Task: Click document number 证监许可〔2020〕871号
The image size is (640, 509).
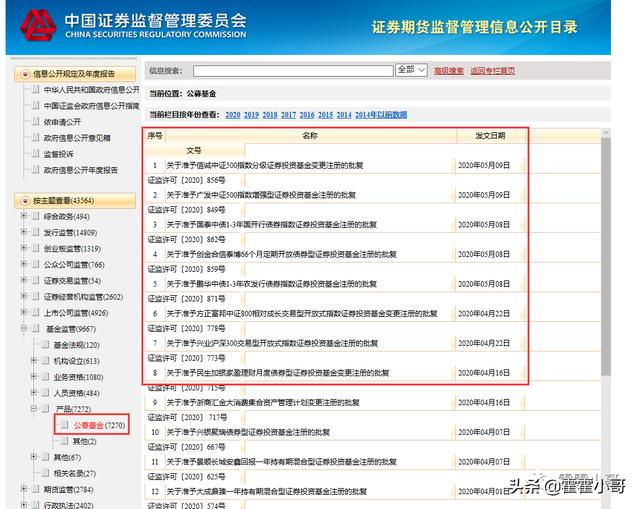Action: point(186,299)
